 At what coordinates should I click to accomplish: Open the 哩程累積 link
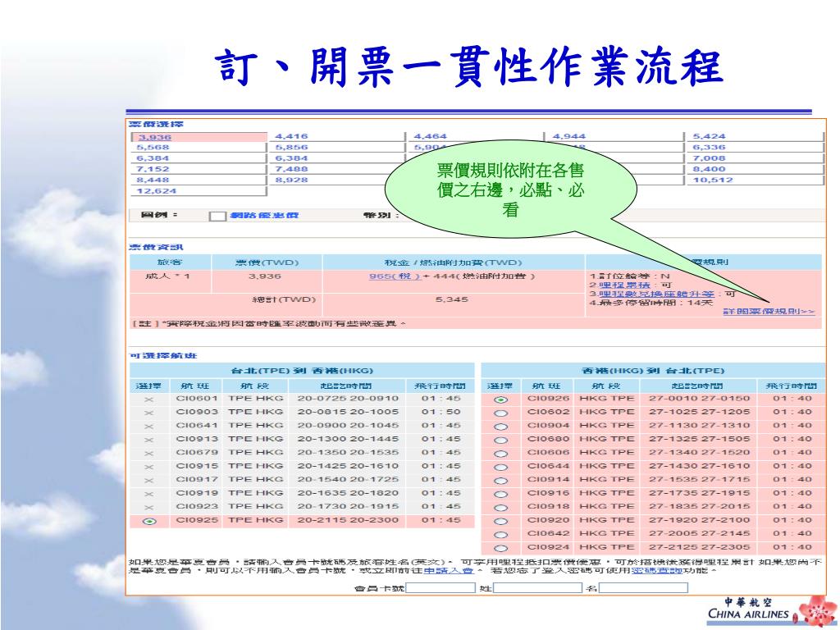coord(624,285)
